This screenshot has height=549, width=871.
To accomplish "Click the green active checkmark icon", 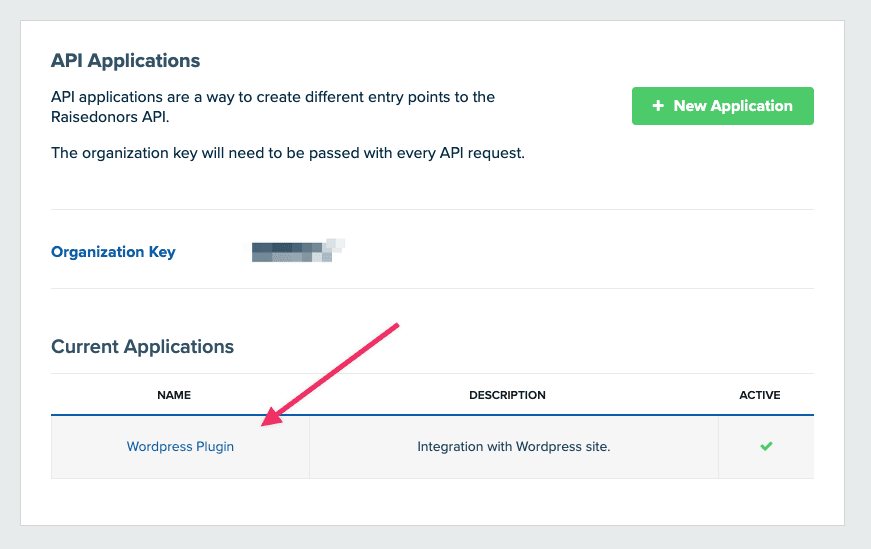I will pos(766,446).
